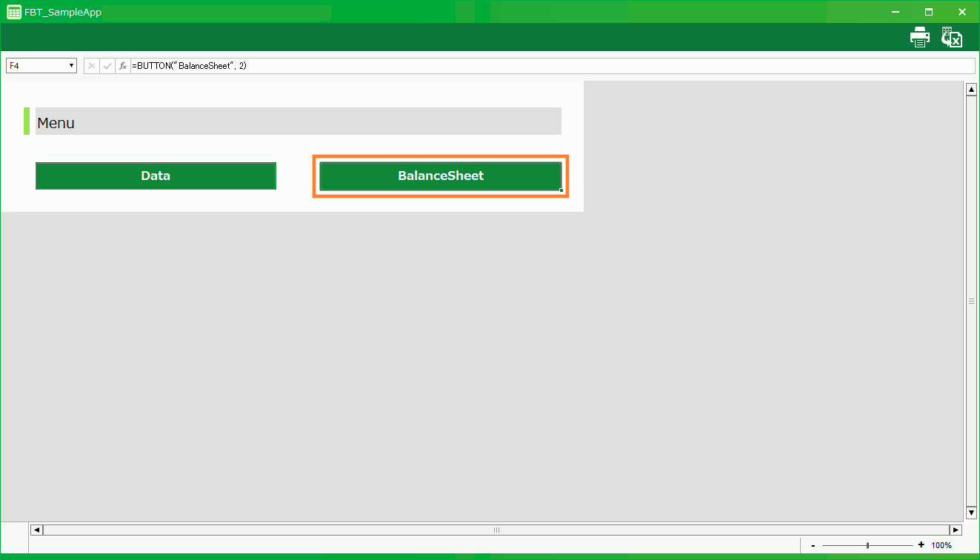Open the BalanceSheet button
980x560 pixels.
440,176
